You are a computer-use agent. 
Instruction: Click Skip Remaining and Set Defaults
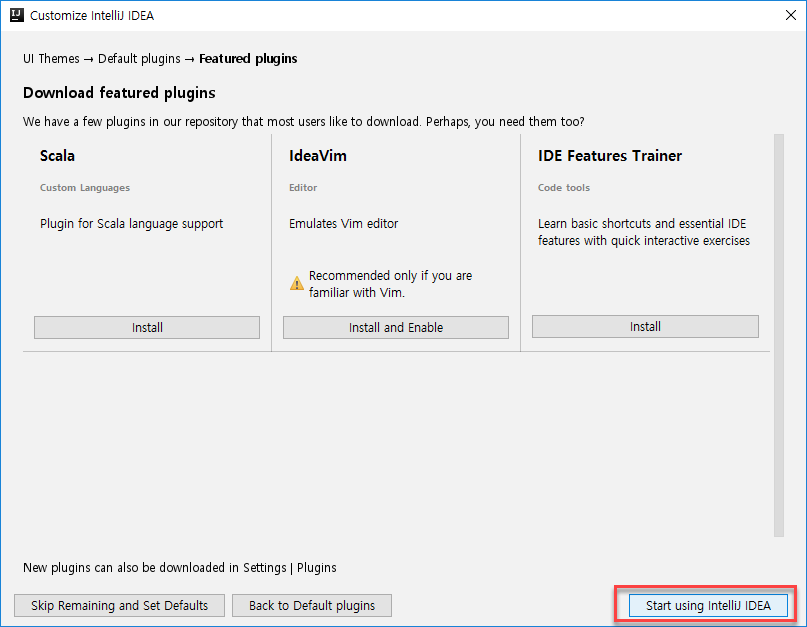(x=119, y=605)
